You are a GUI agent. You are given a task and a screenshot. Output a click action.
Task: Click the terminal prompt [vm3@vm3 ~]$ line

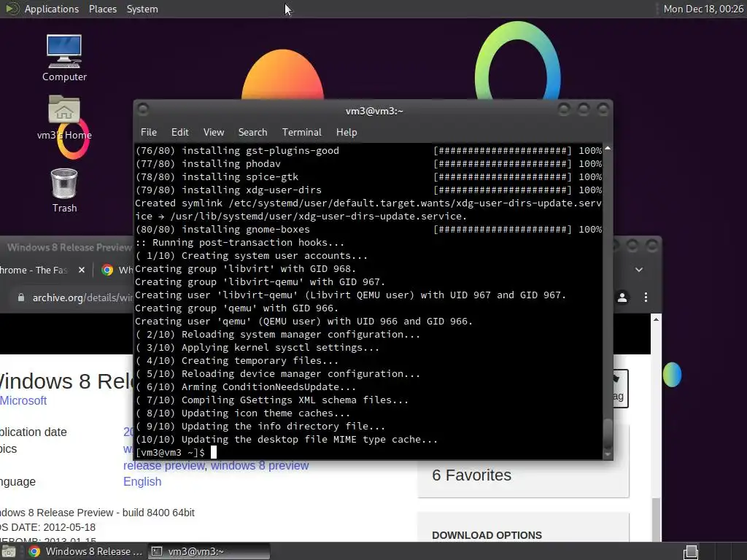[x=170, y=452]
